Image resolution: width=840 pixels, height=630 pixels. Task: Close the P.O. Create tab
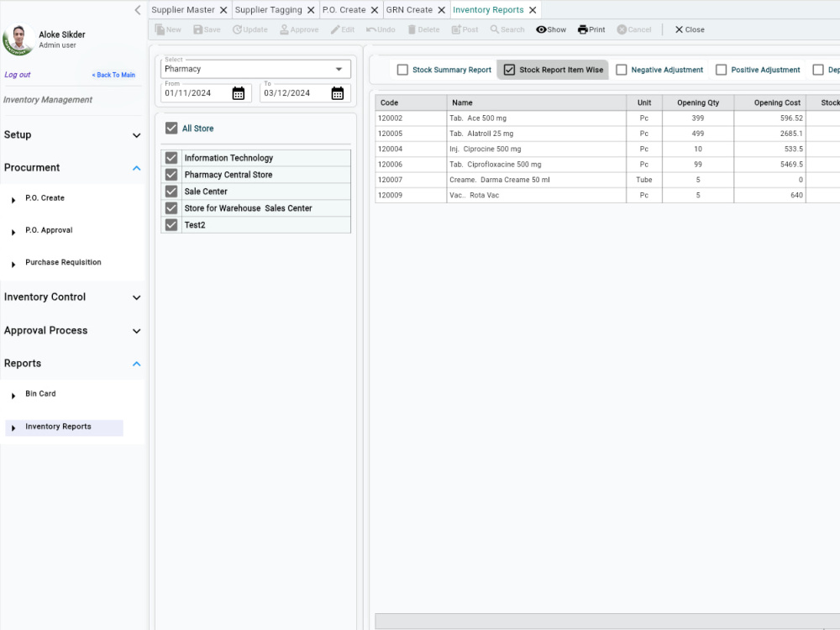[x=375, y=10]
